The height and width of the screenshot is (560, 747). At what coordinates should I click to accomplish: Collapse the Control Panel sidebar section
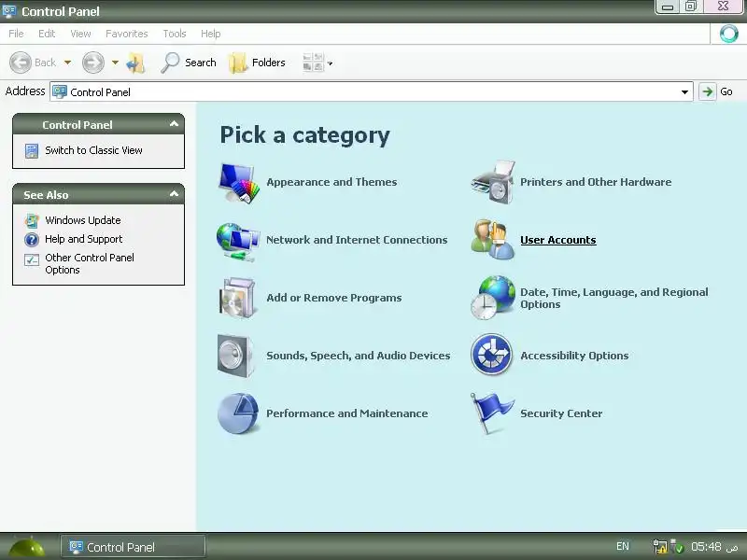pos(174,124)
